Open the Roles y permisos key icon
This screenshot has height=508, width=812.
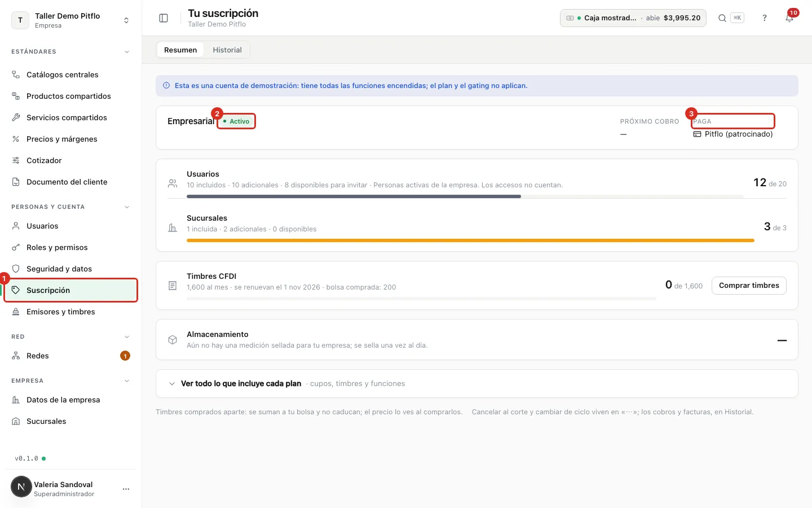[16, 247]
